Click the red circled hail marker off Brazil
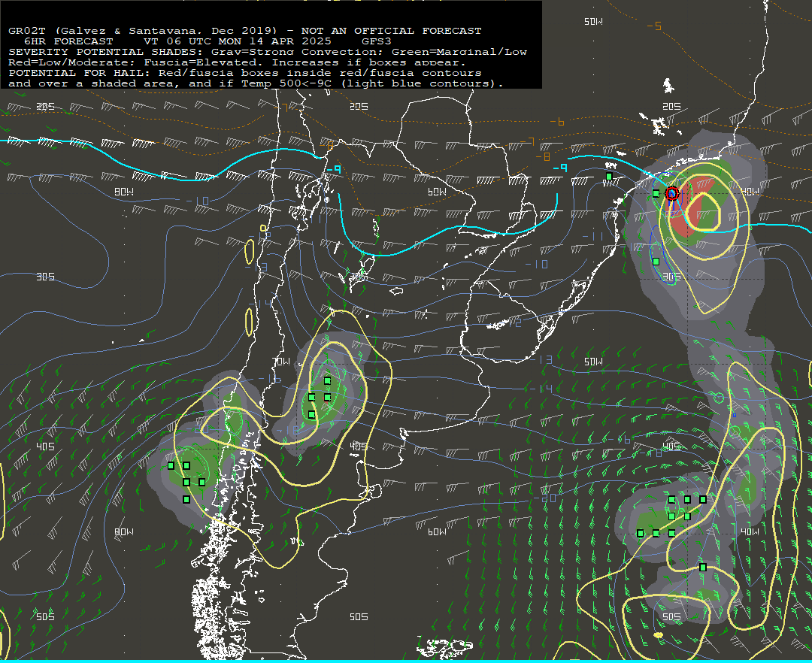 [x=671, y=194]
